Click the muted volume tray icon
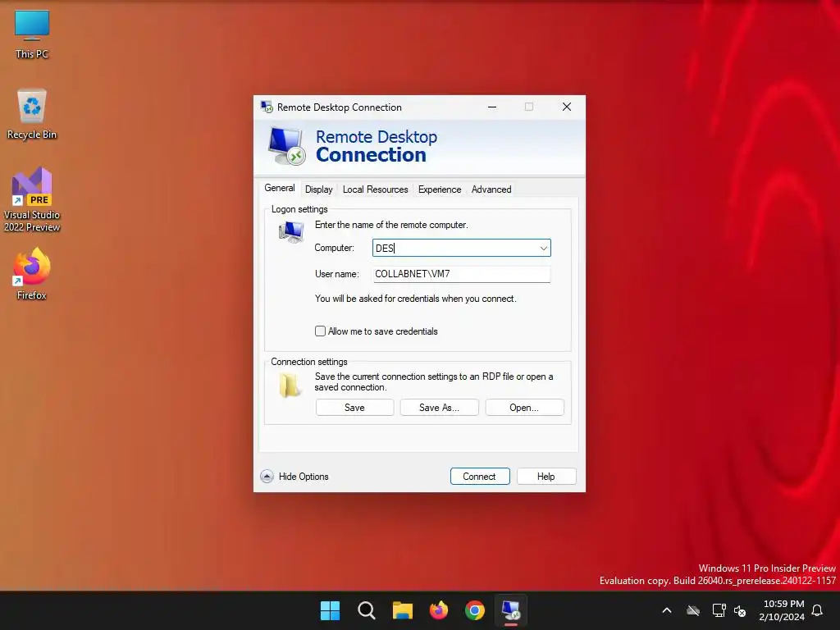 click(741, 610)
